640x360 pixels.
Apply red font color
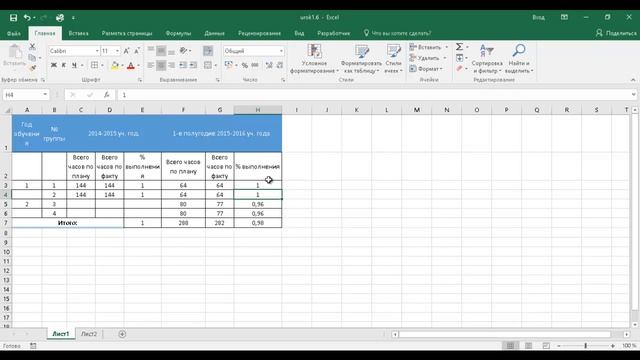click(x=131, y=65)
